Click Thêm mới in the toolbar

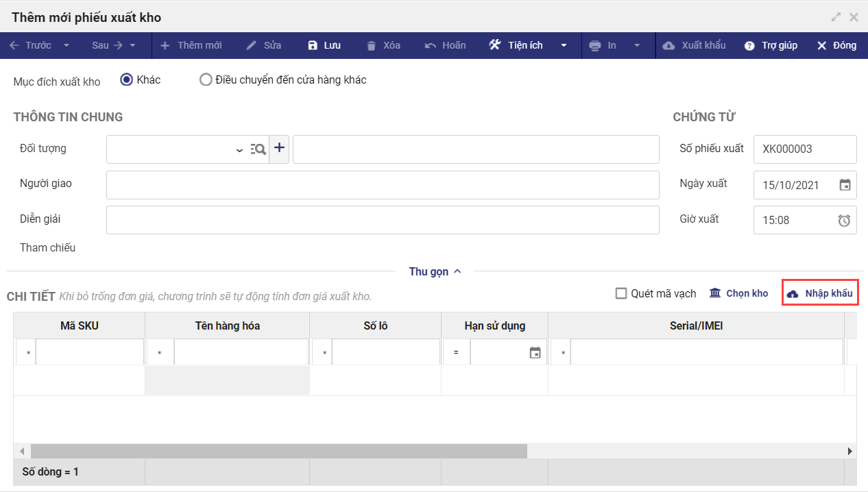pyautogui.click(x=191, y=45)
